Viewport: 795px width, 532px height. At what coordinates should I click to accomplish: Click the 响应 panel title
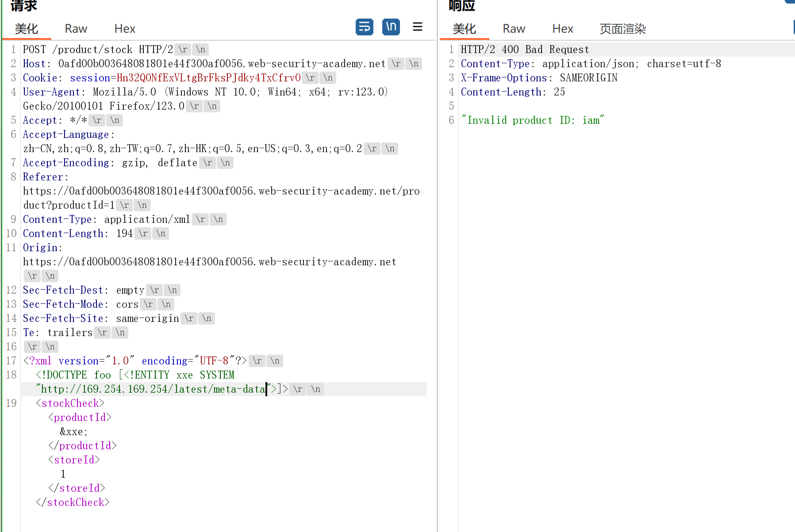(462, 5)
